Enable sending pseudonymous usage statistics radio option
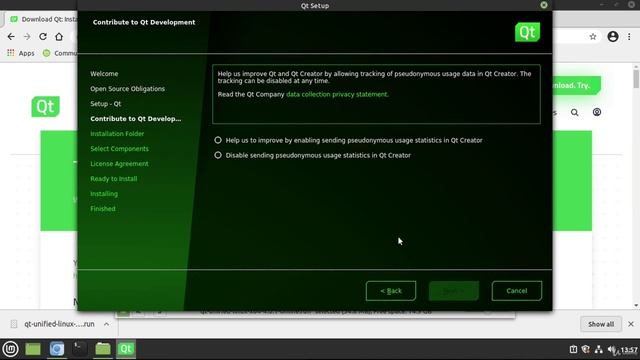The width and height of the screenshot is (640, 360). coord(348,140)
